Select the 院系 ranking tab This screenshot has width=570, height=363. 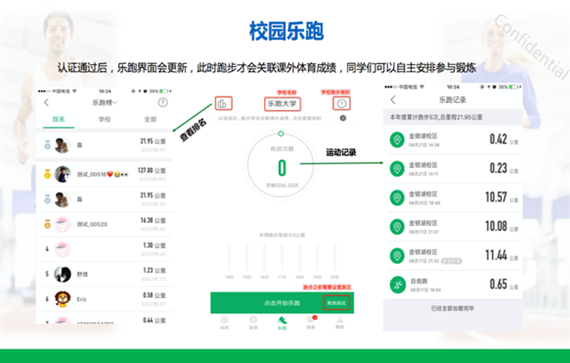pyautogui.click(x=59, y=119)
